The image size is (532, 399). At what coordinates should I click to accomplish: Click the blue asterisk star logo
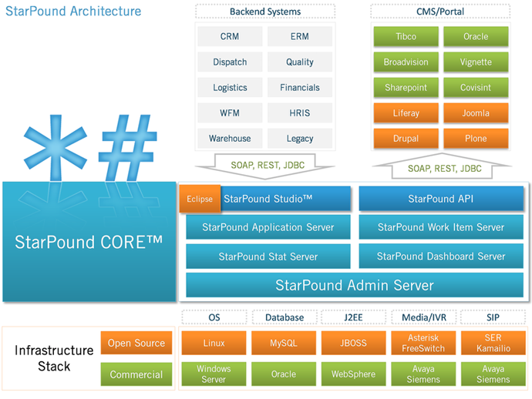click(x=56, y=146)
